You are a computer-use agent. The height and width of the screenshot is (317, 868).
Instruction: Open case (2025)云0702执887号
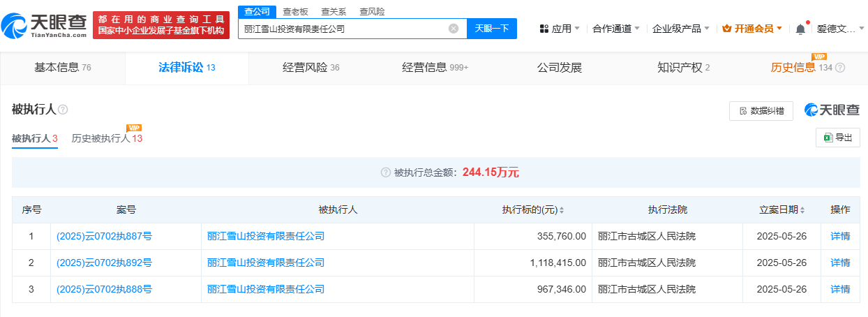(x=104, y=236)
